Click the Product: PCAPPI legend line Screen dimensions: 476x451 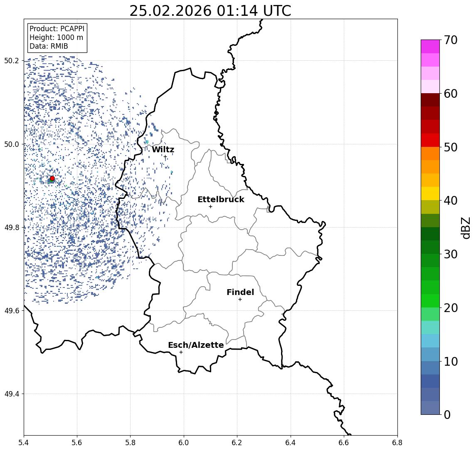pos(57,29)
